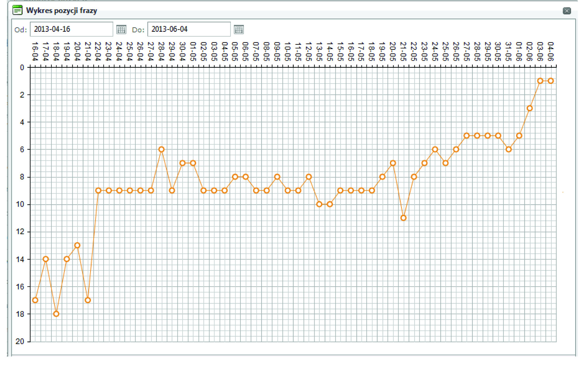Select the data point for 04-06 at position 1
This screenshot has height=365, width=588.
[551, 81]
